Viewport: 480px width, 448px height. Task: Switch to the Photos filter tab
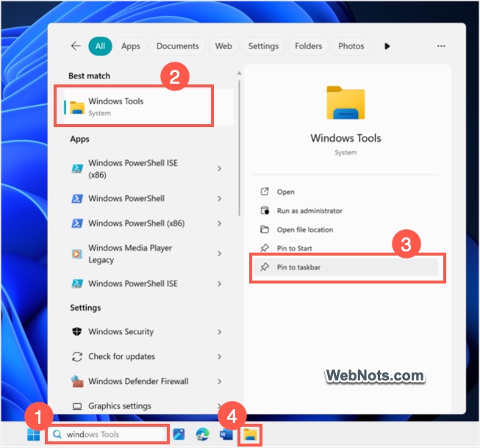tap(351, 46)
